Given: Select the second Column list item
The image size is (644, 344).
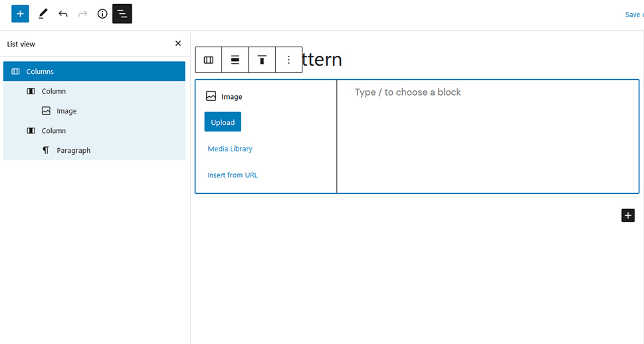Looking at the screenshot, I should coord(94,131).
